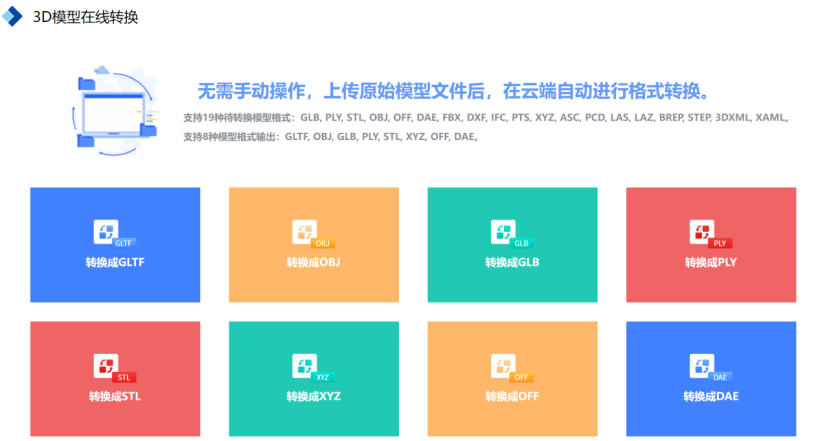Open the 转换成PLY conversion label
The image size is (830, 441).
[711, 263]
